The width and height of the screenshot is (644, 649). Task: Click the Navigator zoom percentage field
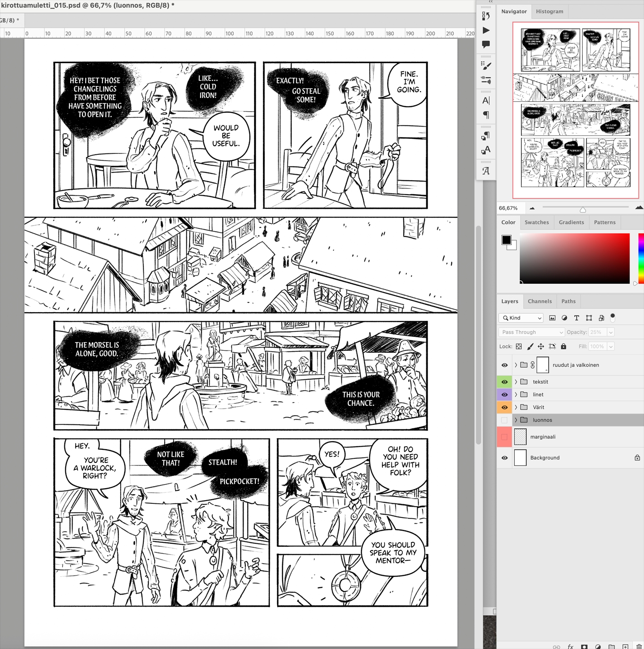coord(509,208)
